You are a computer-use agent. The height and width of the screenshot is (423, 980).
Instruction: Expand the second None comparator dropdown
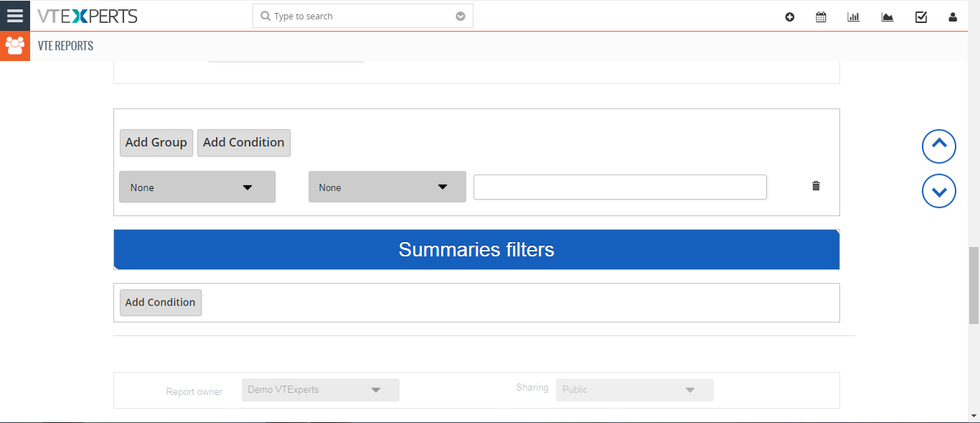tap(387, 187)
